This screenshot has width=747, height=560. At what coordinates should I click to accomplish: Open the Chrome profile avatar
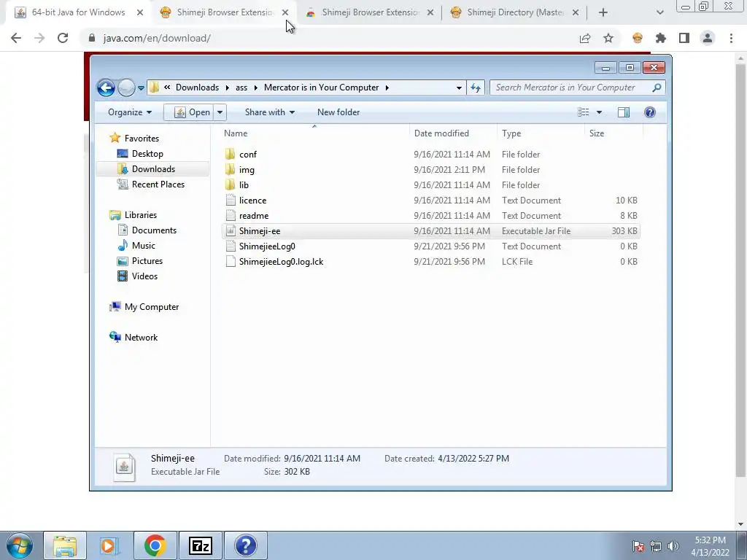[x=708, y=38]
